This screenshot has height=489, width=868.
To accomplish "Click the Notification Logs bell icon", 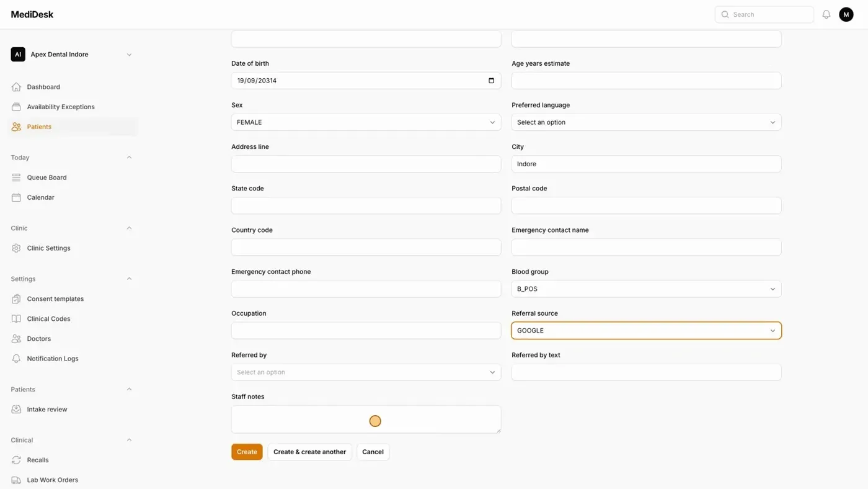I will tap(16, 359).
